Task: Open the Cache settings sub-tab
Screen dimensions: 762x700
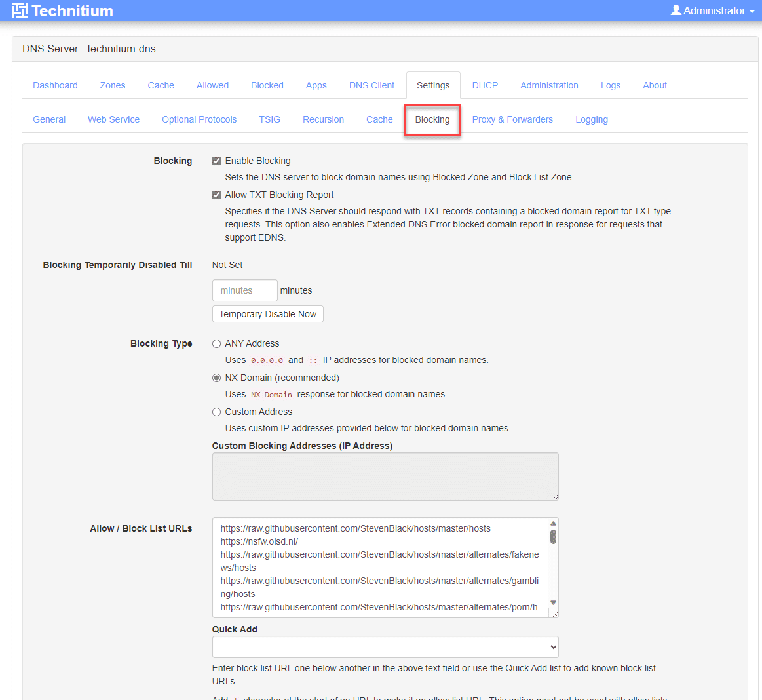Action: pyautogui.click(x=379, y=119)
